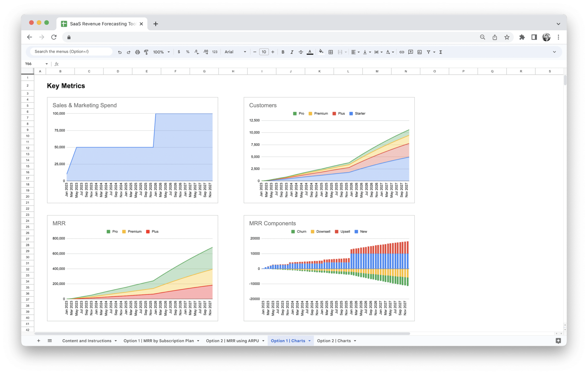The height and width of the screenshot is (374, 588).
Task: Select the Borders icon
Action: coord(330,52)
